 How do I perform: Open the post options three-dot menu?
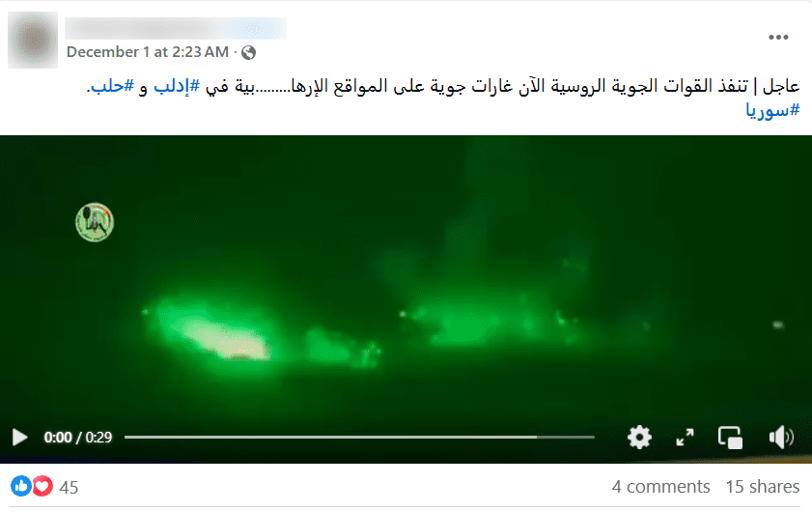pyautogui.click(x=778, y=38)
